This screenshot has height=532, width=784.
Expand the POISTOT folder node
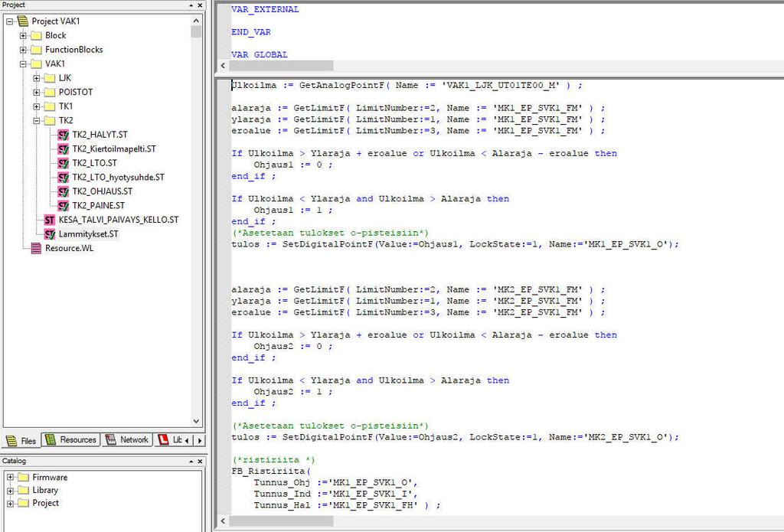point(37,92)
